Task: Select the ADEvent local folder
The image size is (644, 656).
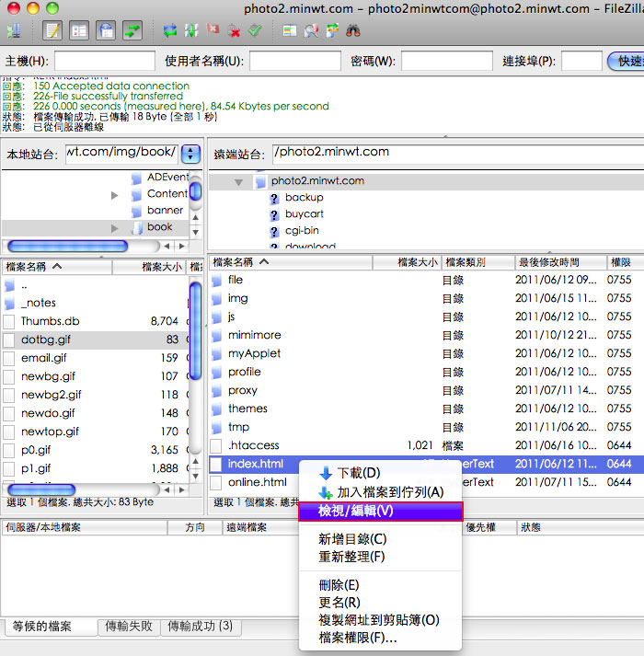Action: (167, 178)
